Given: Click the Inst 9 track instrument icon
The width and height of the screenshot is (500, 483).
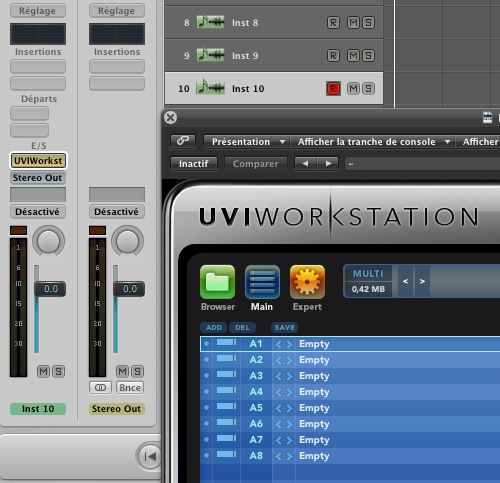Looking at the screenshot, I should tap(210, 55).
